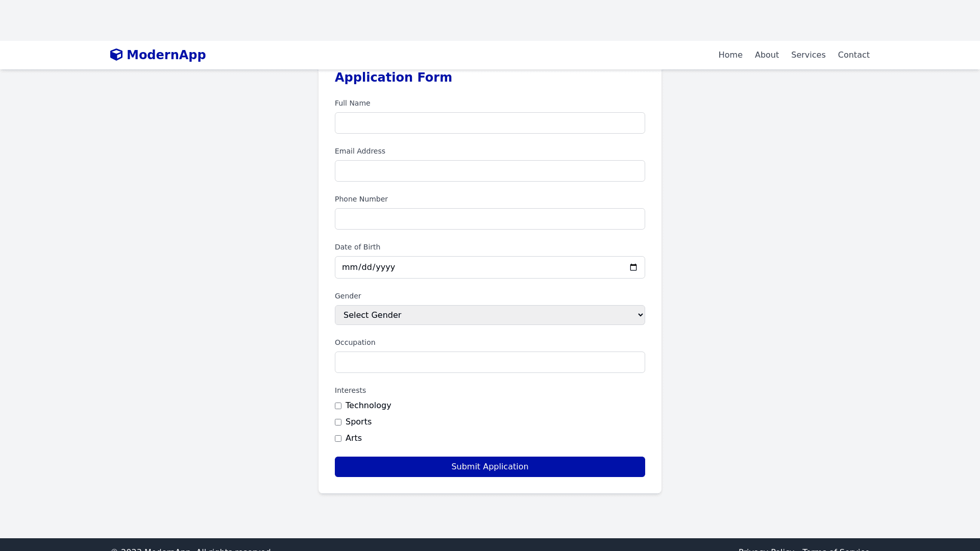The height and width of the screenshot is (551, 980).
Task: Open the date picker calendar icon
Action: coord(633,267)
